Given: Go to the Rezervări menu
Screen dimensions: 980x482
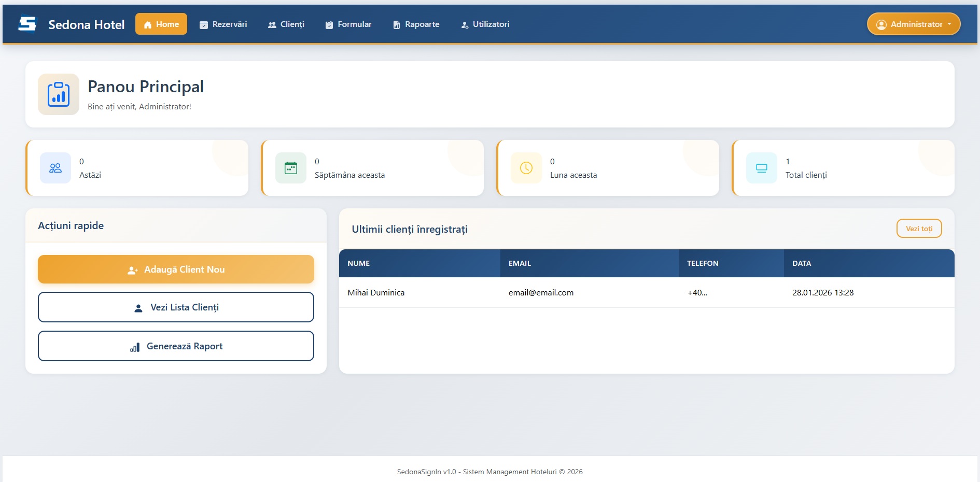Looking at the screenshot, I should point(223,24).
